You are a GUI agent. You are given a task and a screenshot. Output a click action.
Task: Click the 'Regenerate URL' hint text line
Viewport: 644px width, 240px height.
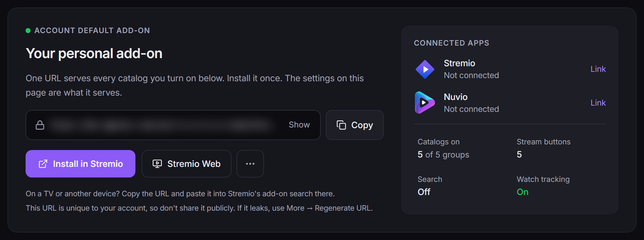199,208
